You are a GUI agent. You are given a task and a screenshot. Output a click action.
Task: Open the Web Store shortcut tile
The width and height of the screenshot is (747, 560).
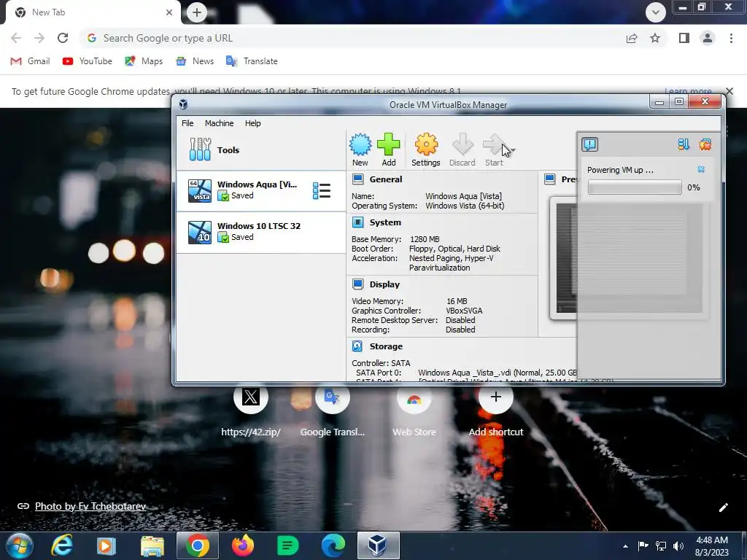pyautogui.click(x=414, y=410)
